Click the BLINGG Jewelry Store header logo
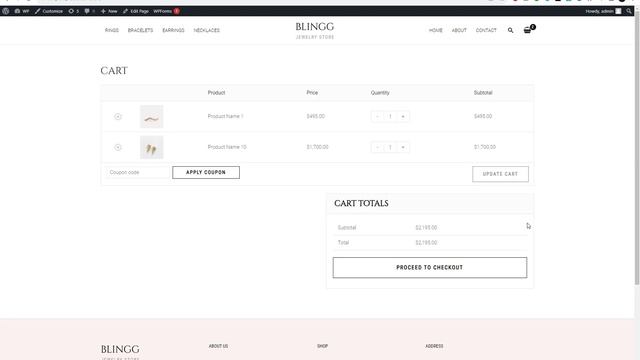This screenshot has width=640, height=360. pos(315,31)
